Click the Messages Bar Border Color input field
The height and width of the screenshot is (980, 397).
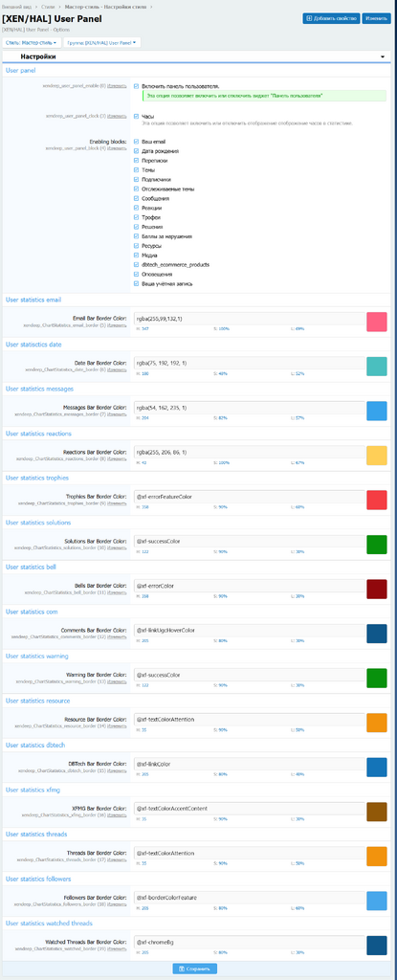(249, 408)
